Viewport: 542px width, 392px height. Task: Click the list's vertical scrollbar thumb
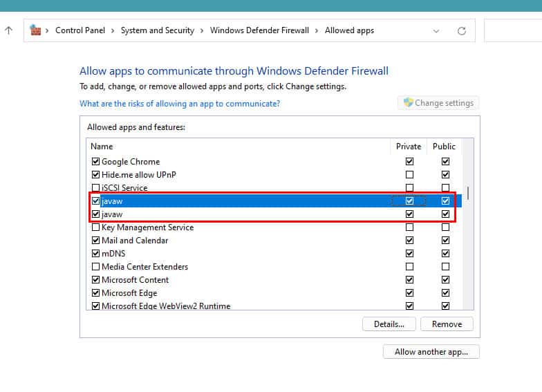coord(468,193)
